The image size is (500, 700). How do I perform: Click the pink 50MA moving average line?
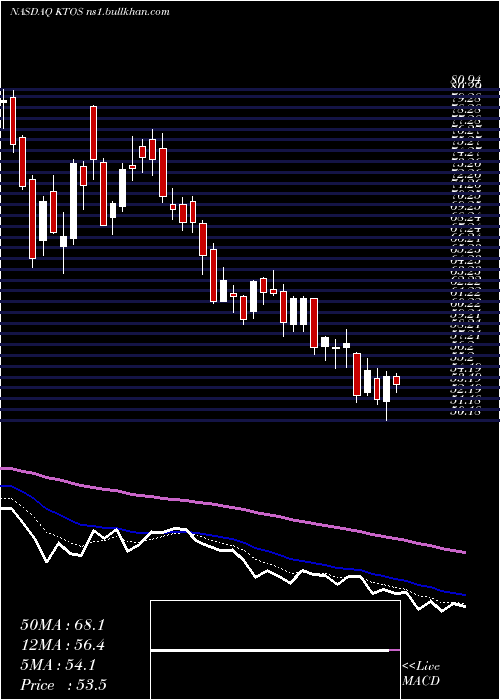click(x=232, y=508)
